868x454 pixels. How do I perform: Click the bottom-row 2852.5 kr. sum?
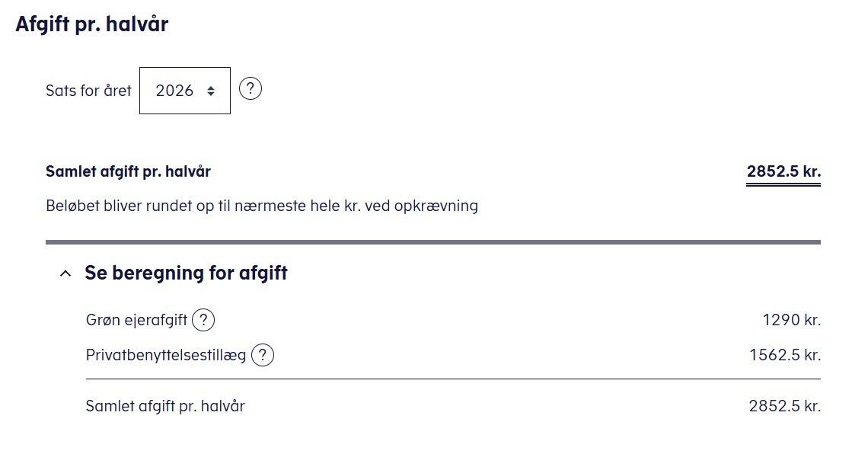[785, 406]
